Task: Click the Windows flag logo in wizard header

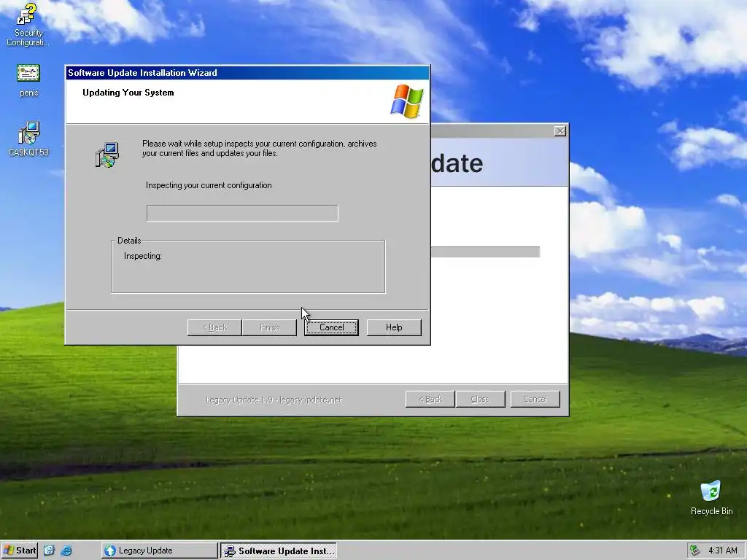Action: click(x=407, y=101)
